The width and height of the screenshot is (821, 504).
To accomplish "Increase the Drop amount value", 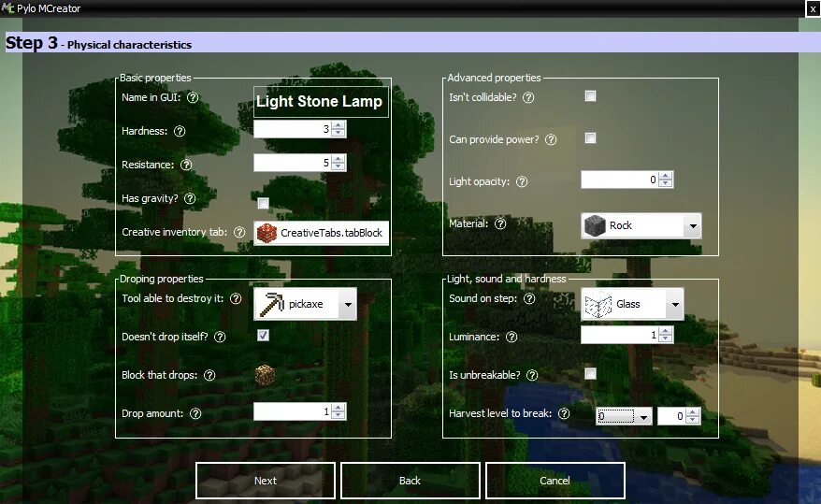I will coord(338,407).
